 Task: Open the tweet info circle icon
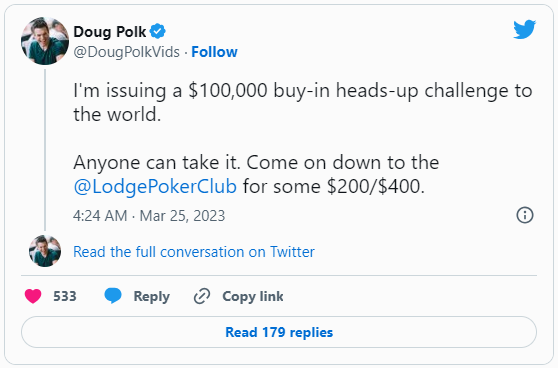point(525,215)
